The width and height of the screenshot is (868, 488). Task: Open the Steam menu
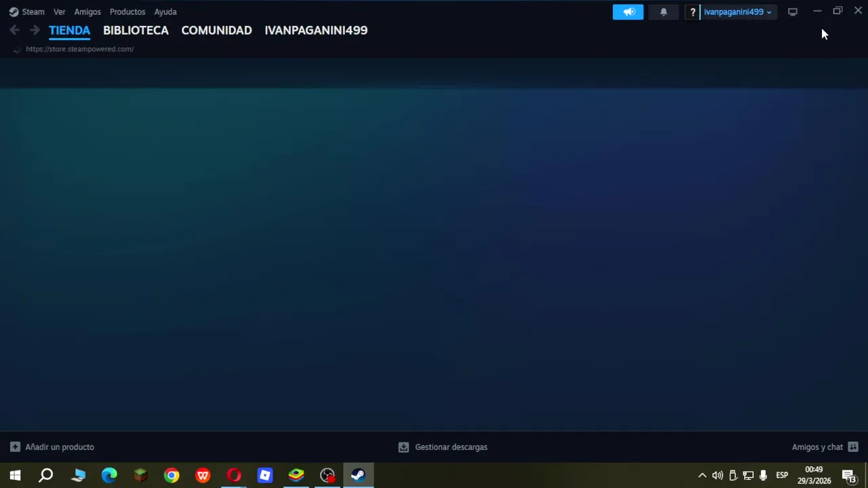(33, 12)
